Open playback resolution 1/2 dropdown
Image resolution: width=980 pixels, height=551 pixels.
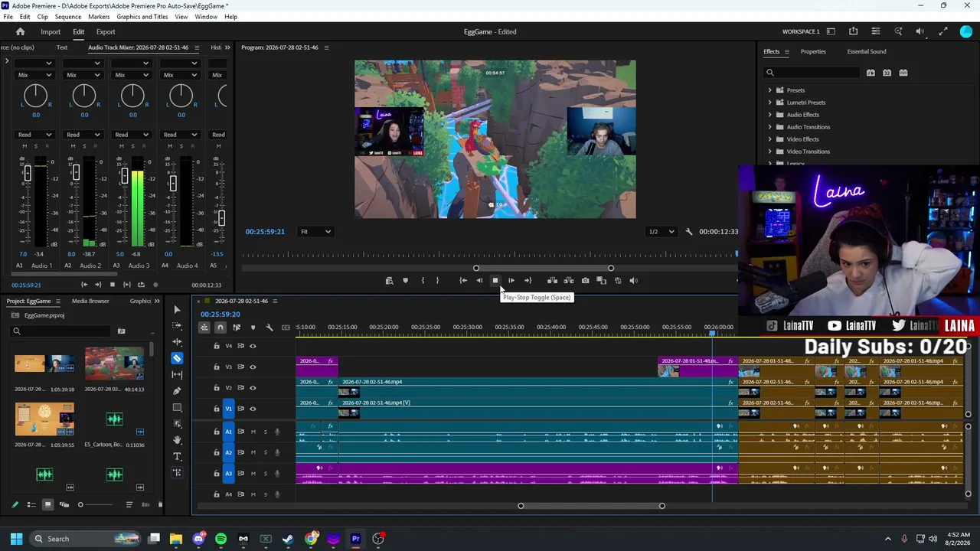coord(661,232)
